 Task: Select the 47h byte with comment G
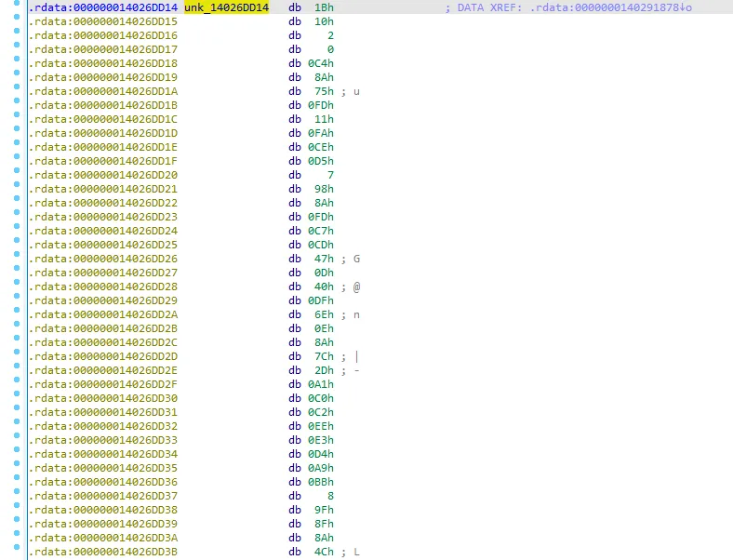(x=325, y=259)
